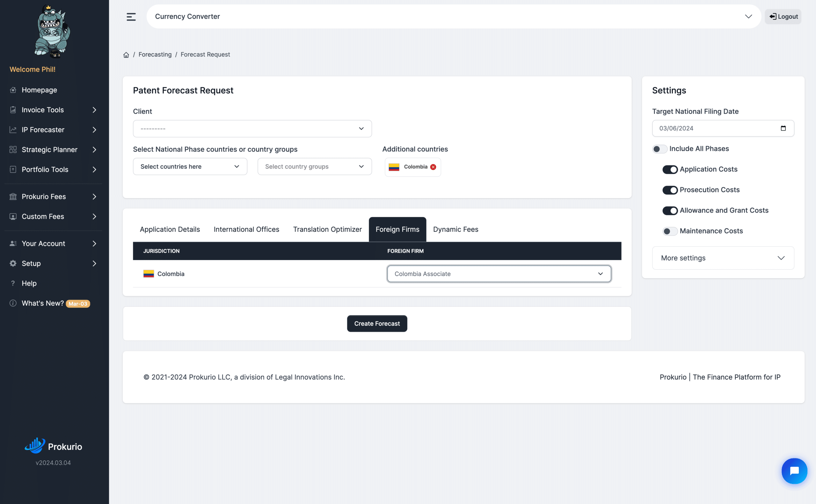Click the FOREIGN FIRM column header

click(x=405, y=251)
